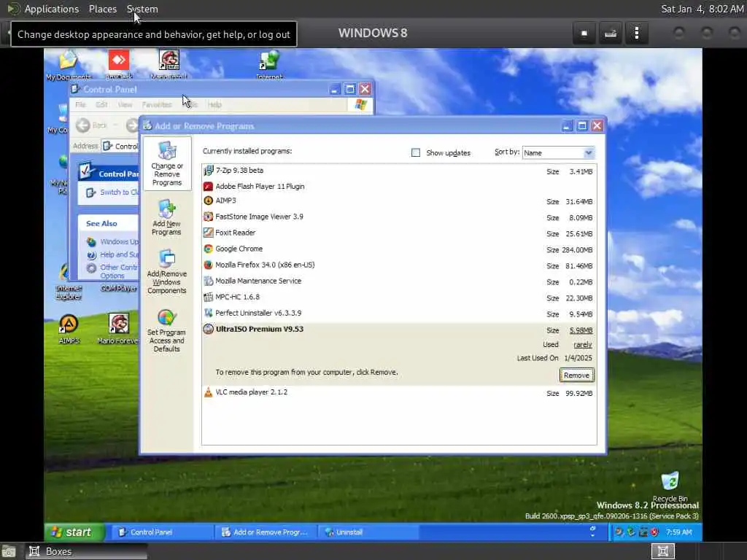Open the Boxes three-dot menu
The image size is (747, 560).
coord(636,34)
